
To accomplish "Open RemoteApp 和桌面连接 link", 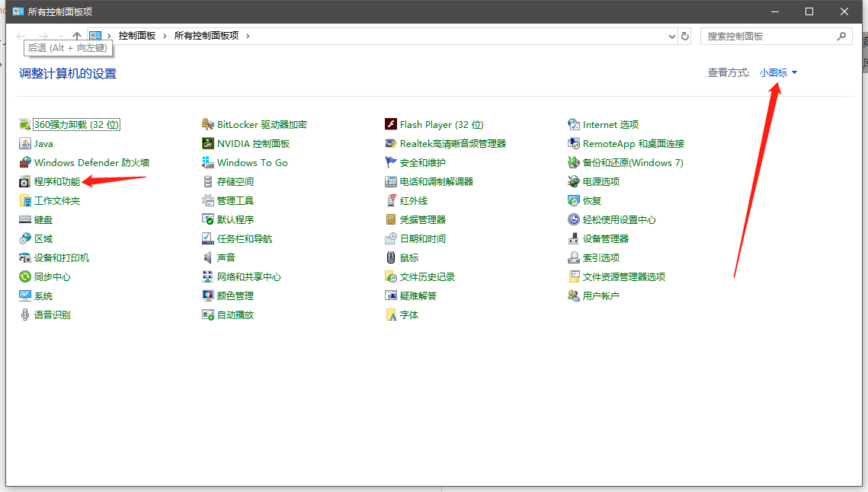I will tap(633, 144).
